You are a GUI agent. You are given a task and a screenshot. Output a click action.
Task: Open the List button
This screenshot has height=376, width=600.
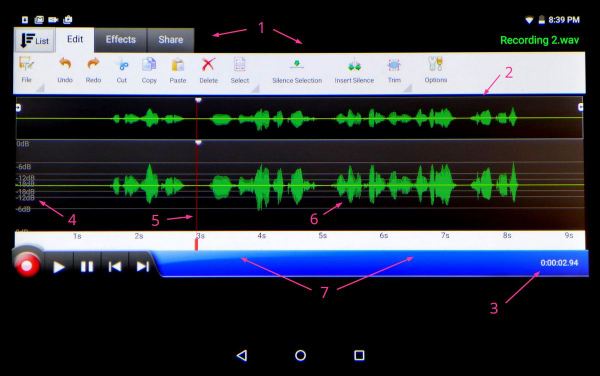point(34,40)
